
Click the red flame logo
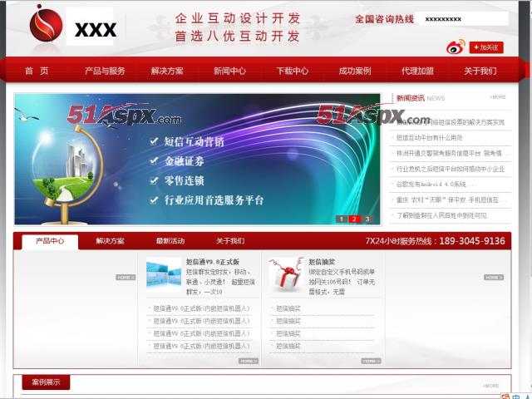point(46,24)
